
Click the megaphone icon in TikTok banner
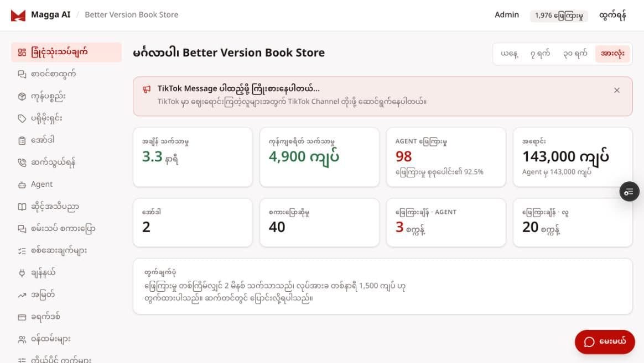coord(147,89)
